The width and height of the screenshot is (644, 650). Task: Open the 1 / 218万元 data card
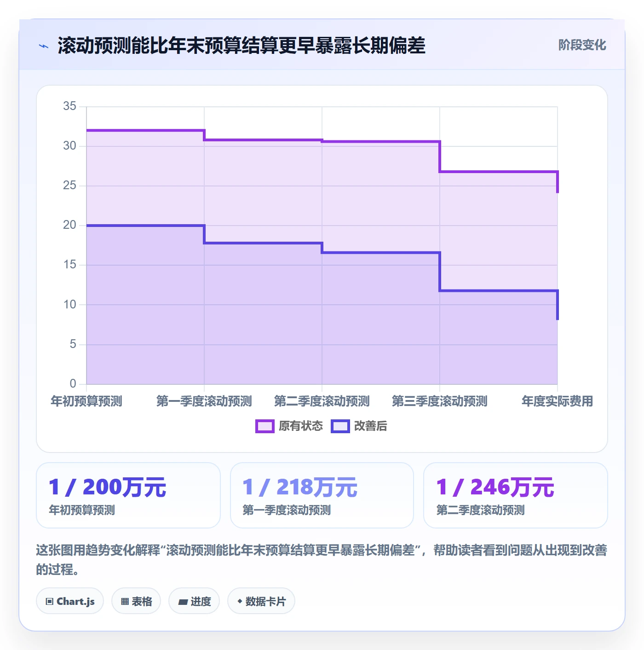[322, 495]
